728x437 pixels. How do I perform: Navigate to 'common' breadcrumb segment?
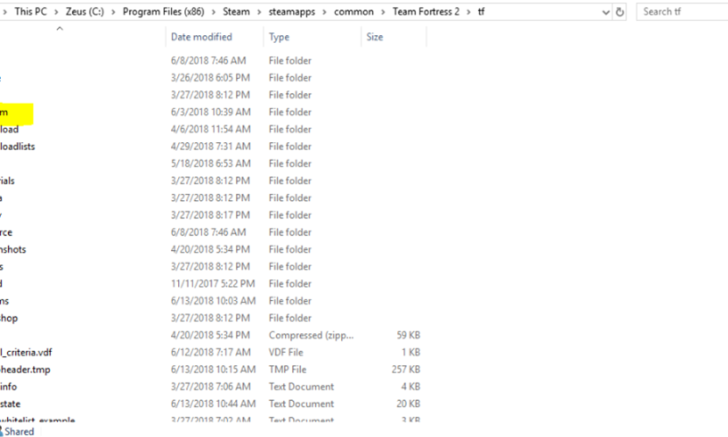[x=354, y=12]
